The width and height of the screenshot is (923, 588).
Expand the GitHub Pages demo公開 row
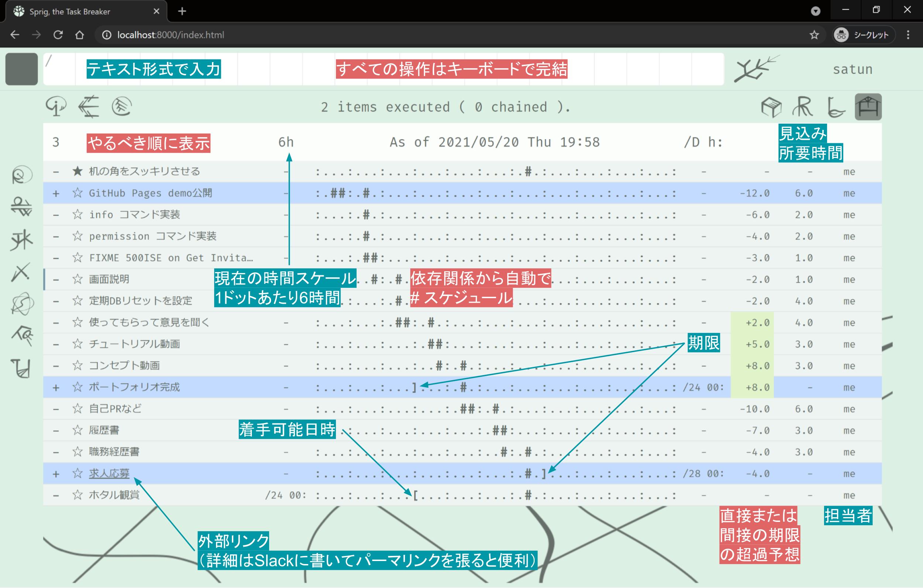[56, 193]
